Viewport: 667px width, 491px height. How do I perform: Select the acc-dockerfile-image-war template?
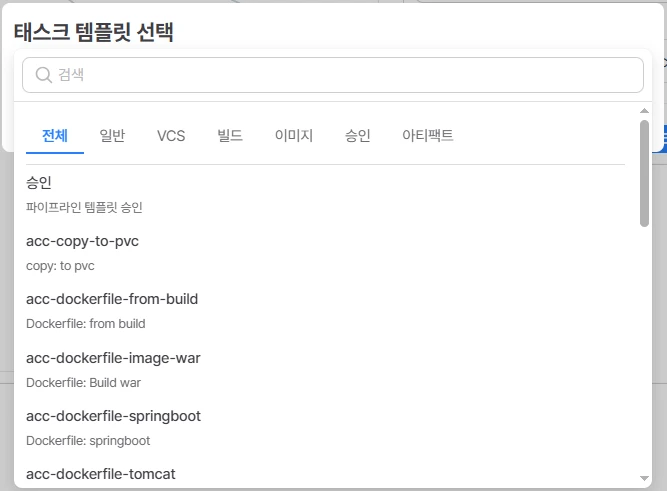pyautogui.click(x=113, y=358)
